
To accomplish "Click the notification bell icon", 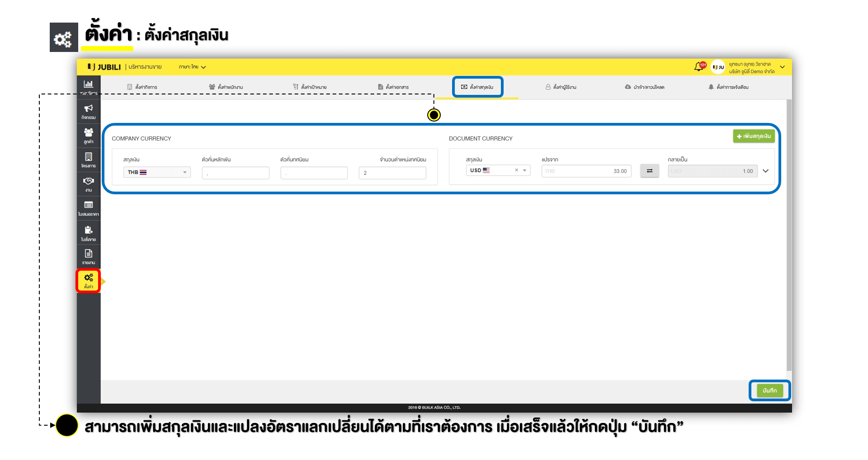I will click(699, 67).
